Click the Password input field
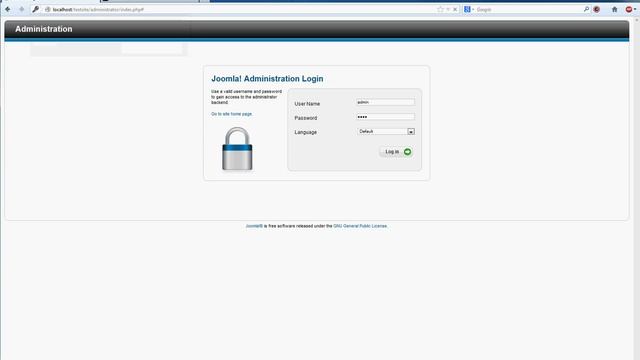The image size is (640, 360). tap(385, 117)
